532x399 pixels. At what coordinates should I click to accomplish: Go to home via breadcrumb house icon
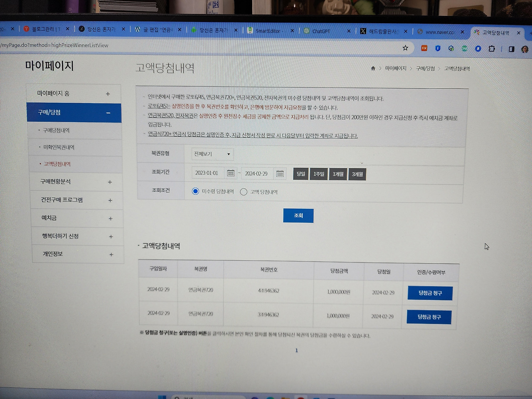[x=373, y=68]
